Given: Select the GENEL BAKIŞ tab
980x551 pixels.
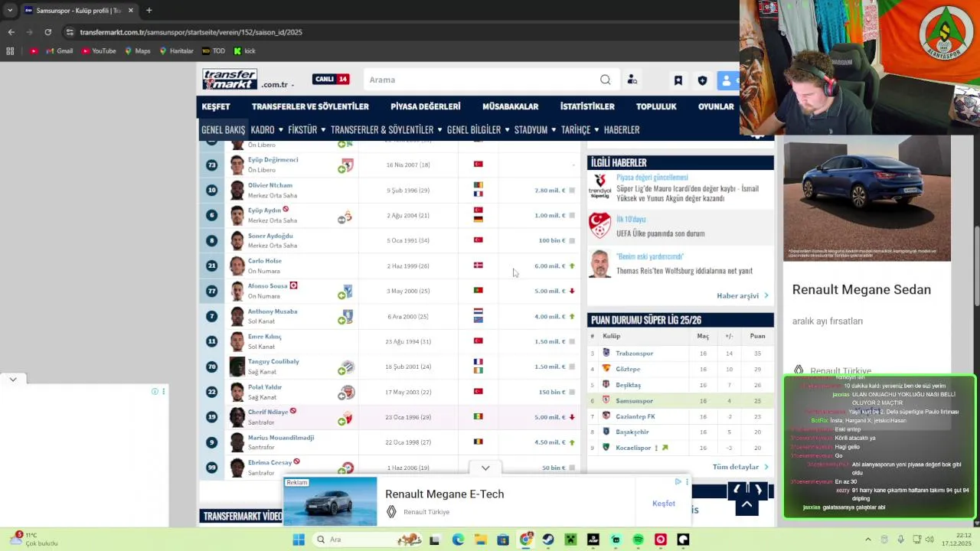Looking at the screenshot, I should click(x=223, y=130).
